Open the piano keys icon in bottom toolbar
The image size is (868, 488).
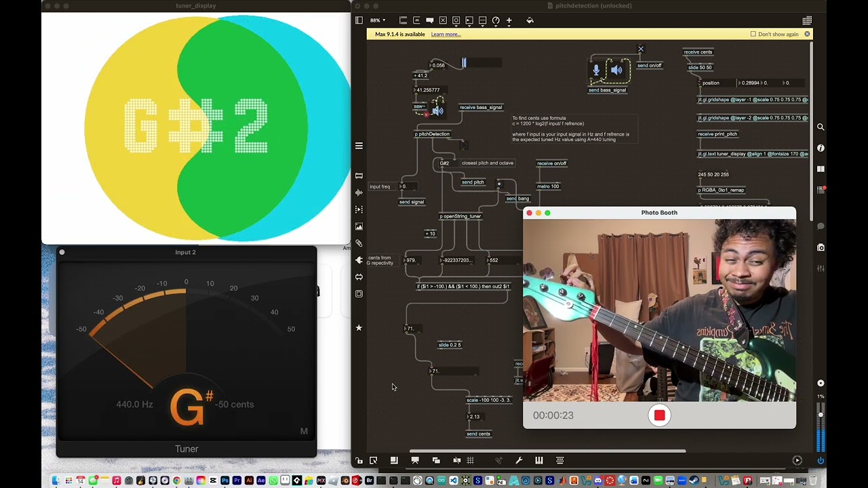click(539, 460)
